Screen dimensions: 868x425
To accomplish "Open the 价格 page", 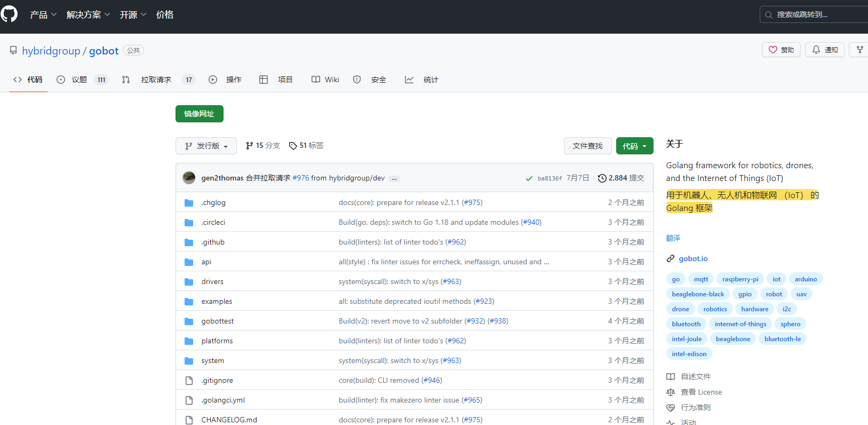I will [x=165, y=14].
